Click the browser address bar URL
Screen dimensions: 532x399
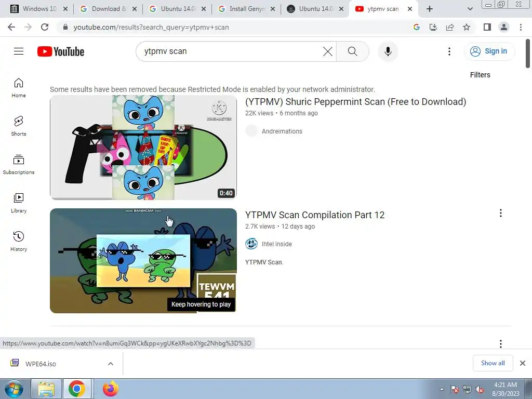tap(151, 27)
